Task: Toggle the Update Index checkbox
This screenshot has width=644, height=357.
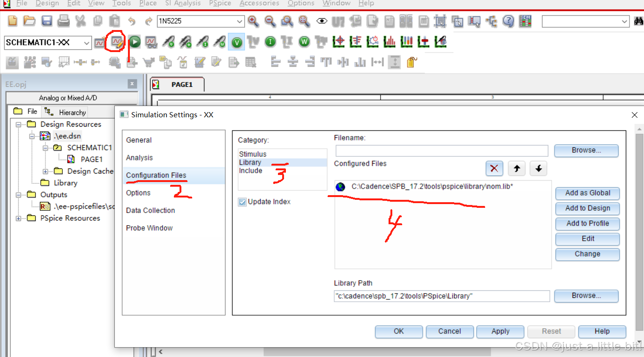Action: 242,202
